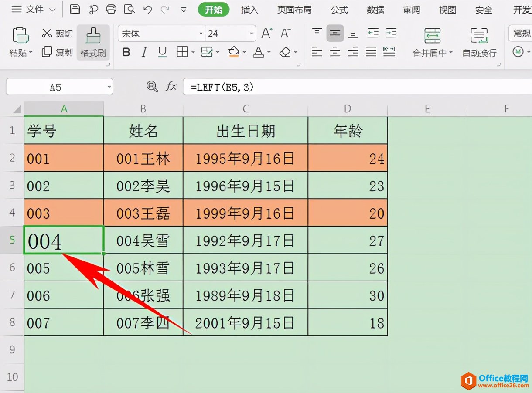This screenshot has height=393, width=532.
Task: Click the 合并居中 merge icon
Action: coord(433,36)
